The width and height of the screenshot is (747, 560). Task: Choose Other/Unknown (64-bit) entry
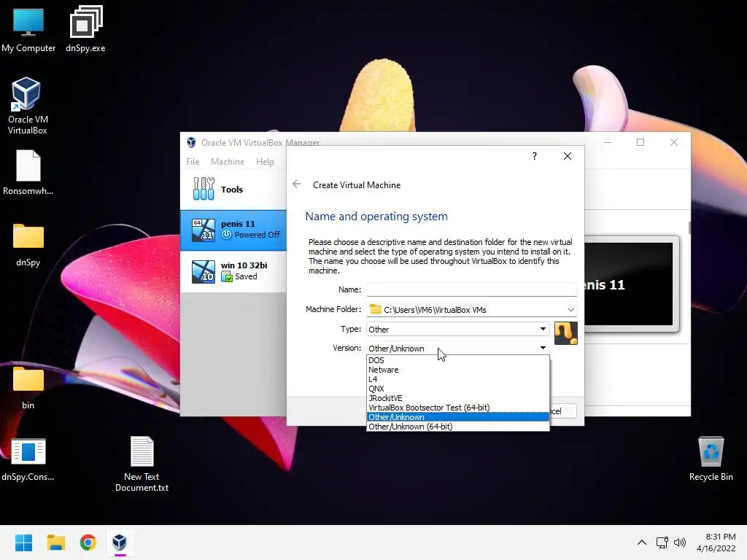(x=458, y=427)
